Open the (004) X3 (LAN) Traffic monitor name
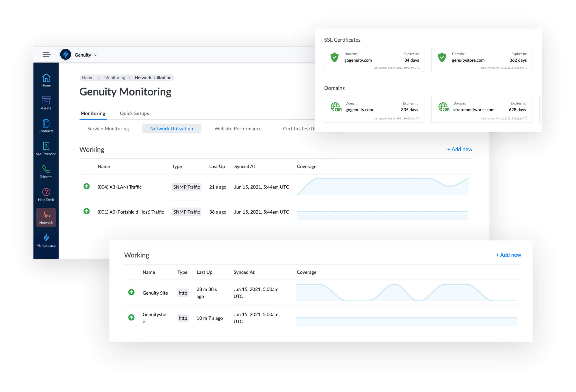This screenshot has width=576, height=392. coord(119,187)
